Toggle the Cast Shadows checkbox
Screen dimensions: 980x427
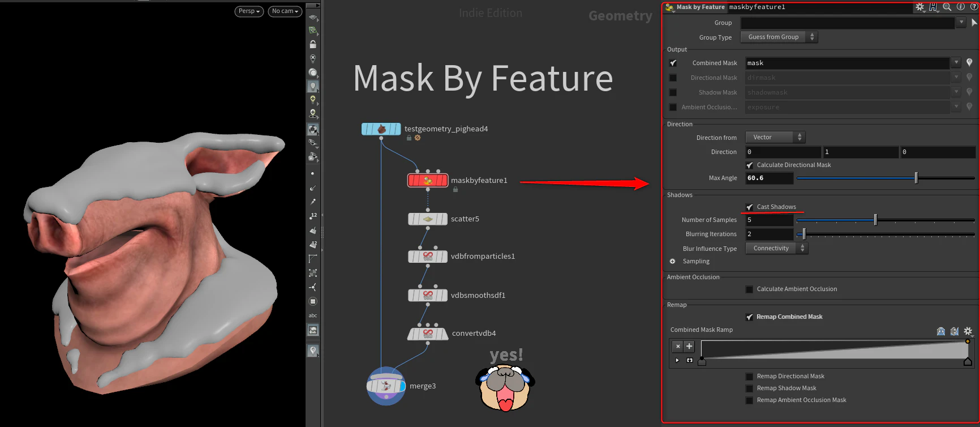[x=750, y=207]
